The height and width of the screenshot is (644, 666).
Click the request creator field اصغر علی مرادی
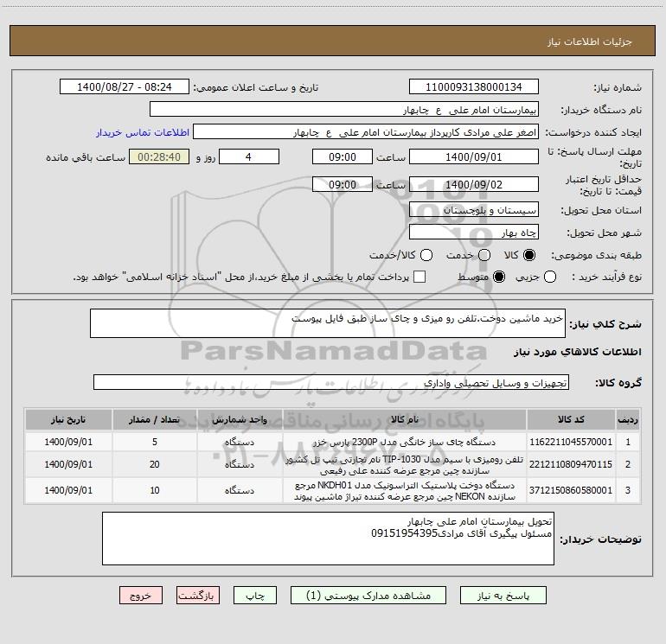click(x=366, y=132)
